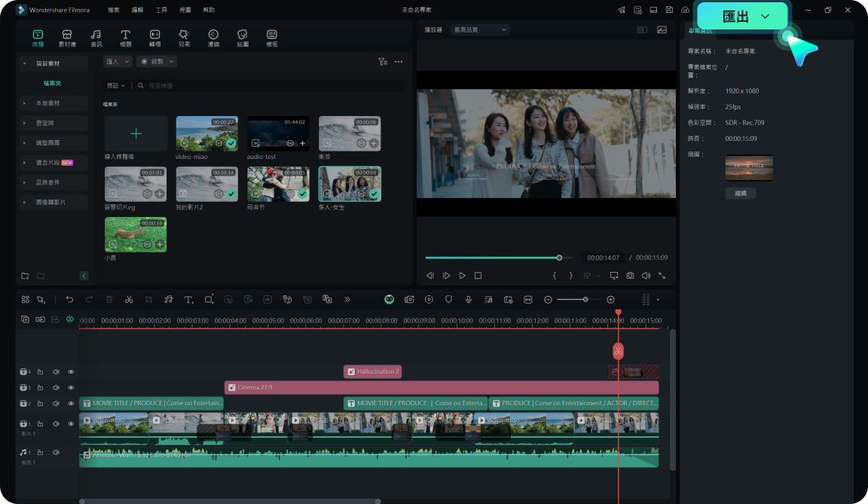Click the previous frame button in the player
Image resolution: width=868 pixels, height=504 pixels.
tap(430, 276)
